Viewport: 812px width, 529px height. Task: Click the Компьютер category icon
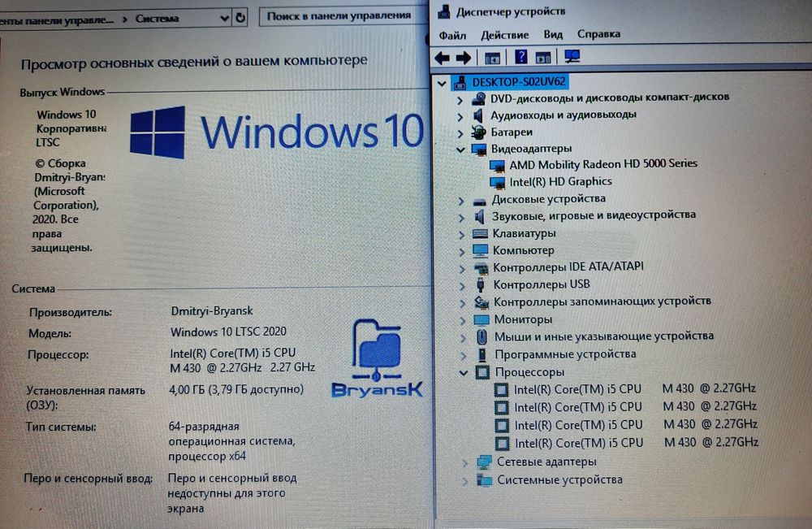tap(480, 251)
